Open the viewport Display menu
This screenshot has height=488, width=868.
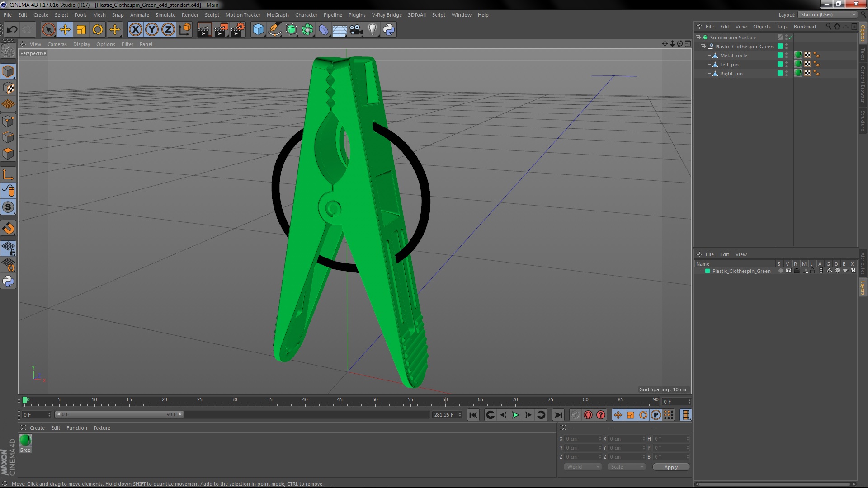(81, 44)
